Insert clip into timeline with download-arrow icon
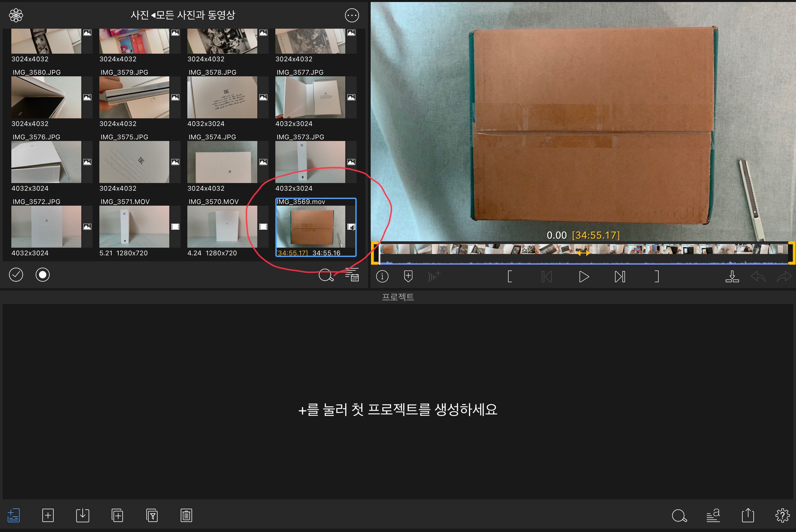The height and width of the screenshot is (532, 796). [732, 277]
